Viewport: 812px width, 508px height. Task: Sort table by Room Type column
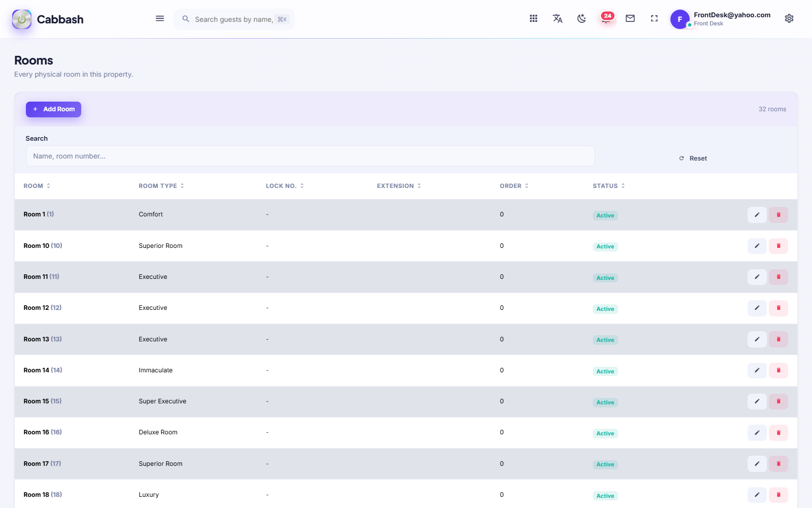[x=161, y=186]
